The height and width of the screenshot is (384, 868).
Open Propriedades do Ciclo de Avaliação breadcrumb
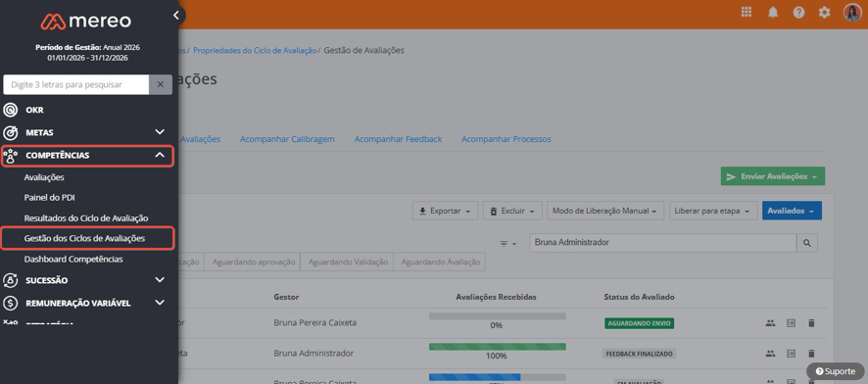click(255, 50)
